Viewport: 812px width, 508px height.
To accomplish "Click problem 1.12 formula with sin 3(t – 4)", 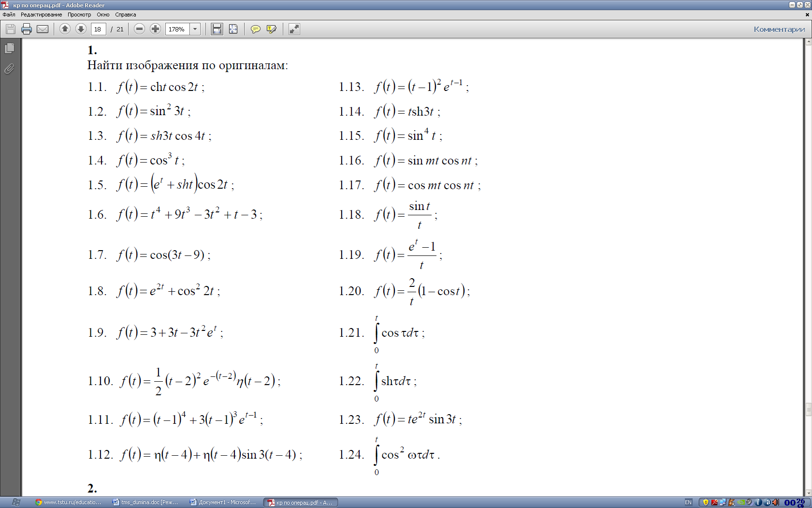I will 211,454.
